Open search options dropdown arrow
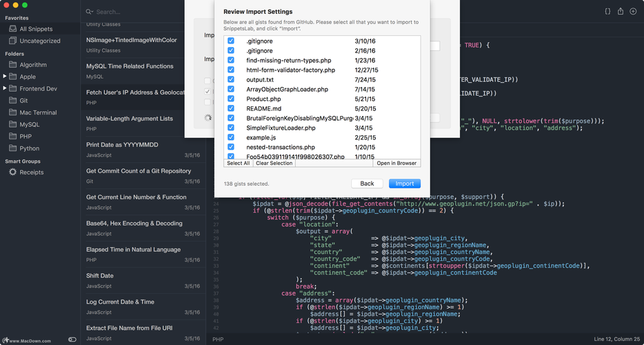The height and width of the screenshot is (345, 644). pyautogui.click(x=92, y=12)
